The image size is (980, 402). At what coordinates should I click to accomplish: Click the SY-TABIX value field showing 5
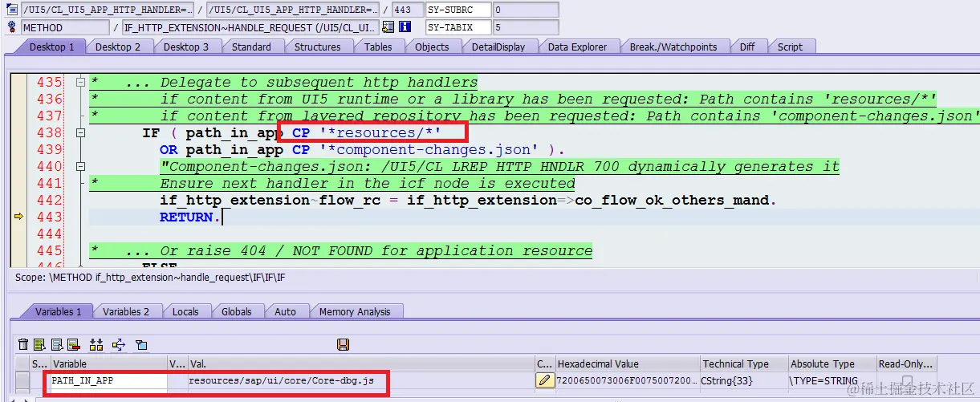click(526, 27)
